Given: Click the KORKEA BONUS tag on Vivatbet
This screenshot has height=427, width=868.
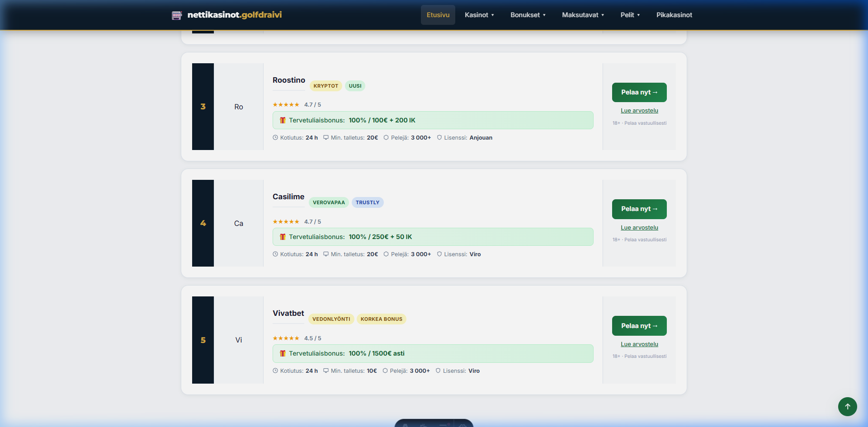Looking at the screenshot, I should (382, 319).
